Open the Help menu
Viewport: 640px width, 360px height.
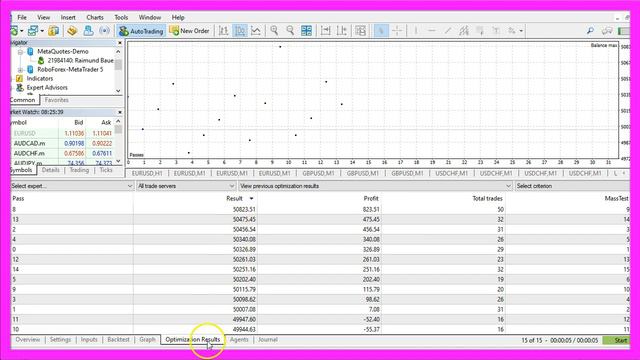178,18
